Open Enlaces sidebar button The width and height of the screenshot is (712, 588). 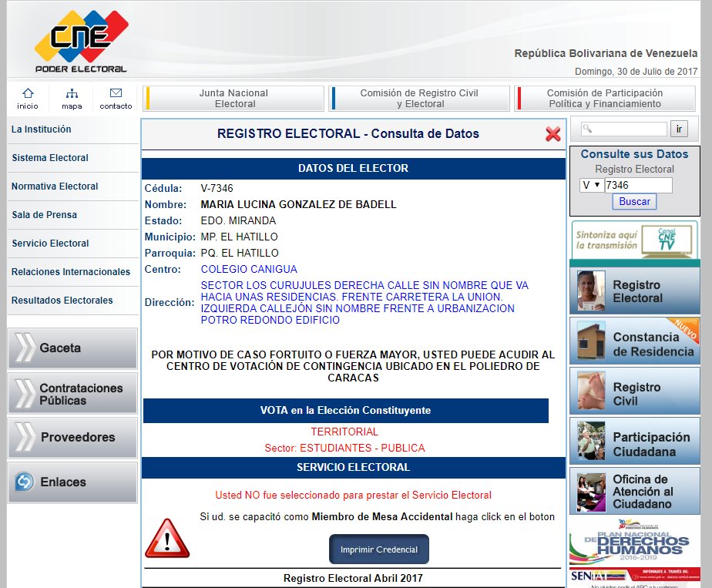(72, 482)
